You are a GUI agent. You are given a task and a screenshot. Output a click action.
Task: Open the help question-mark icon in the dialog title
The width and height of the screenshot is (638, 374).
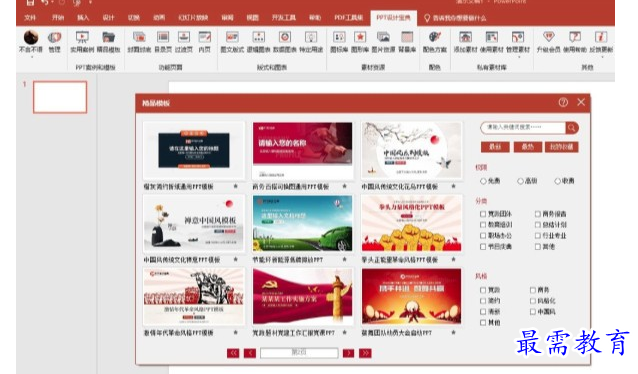point(563,102)
